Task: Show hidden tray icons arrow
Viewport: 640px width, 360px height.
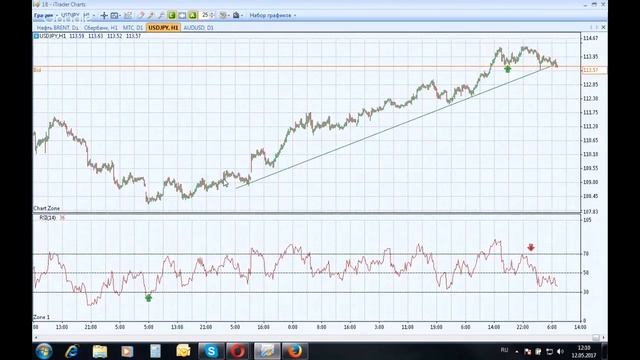Action: [517, 351]
